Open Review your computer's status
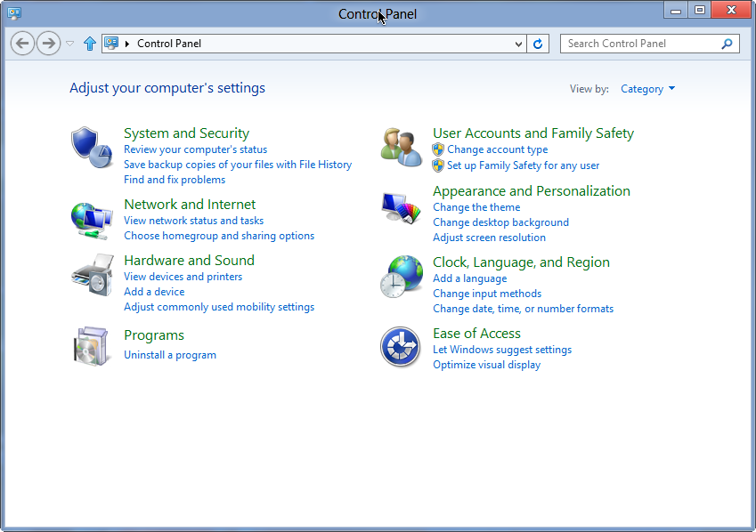The height and width of the screenshot is (532, 756). tap(195, 149)
